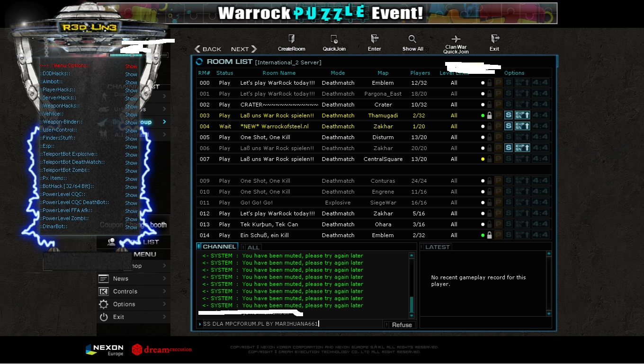The width and height of the screenshot is (644, 364).
Task: Select room 005 One Shot, One Kill
Action: click(x=374, y=137)
